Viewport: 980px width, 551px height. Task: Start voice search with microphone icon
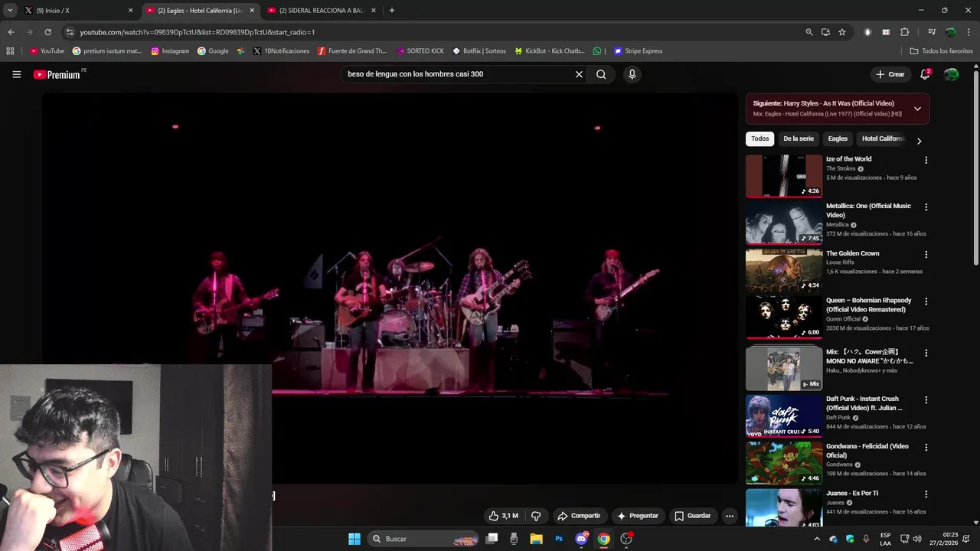point(632,74)
